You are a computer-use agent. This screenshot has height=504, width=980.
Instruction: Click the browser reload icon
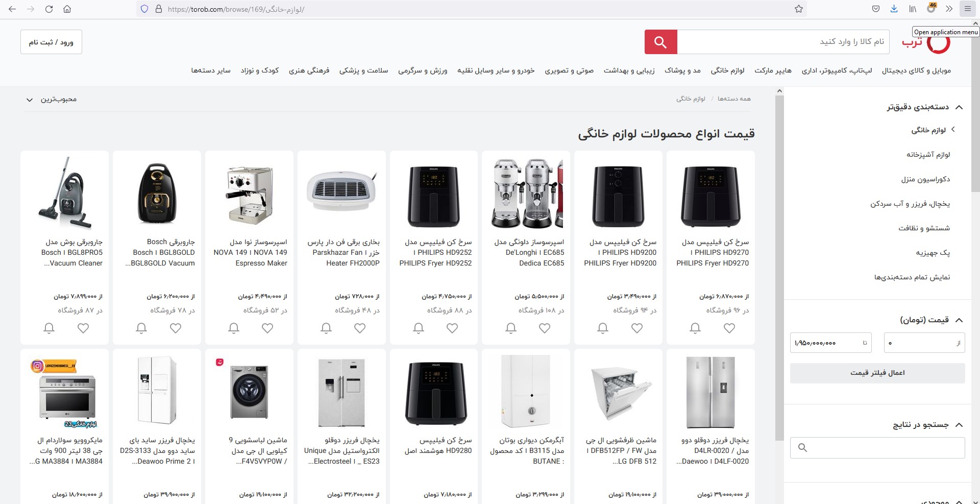click(49, 9)
